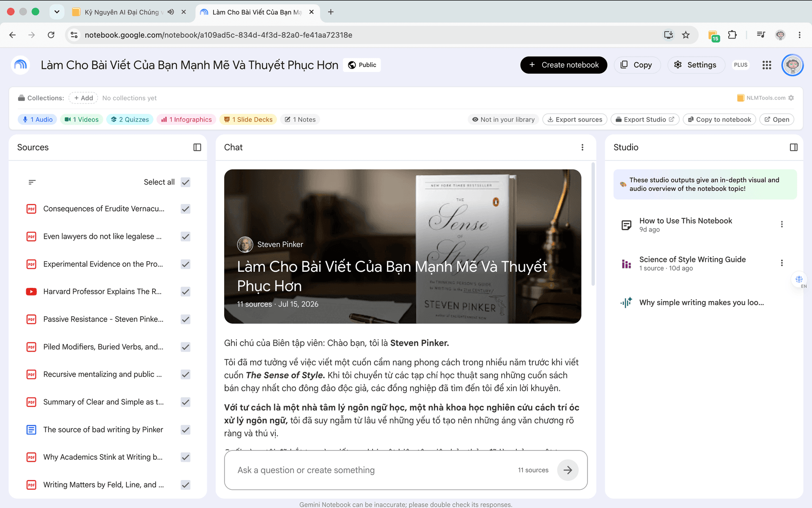This screenshot has width=812, height=508.
Task: Open the Google account avatar
Action: pos(792,65)
